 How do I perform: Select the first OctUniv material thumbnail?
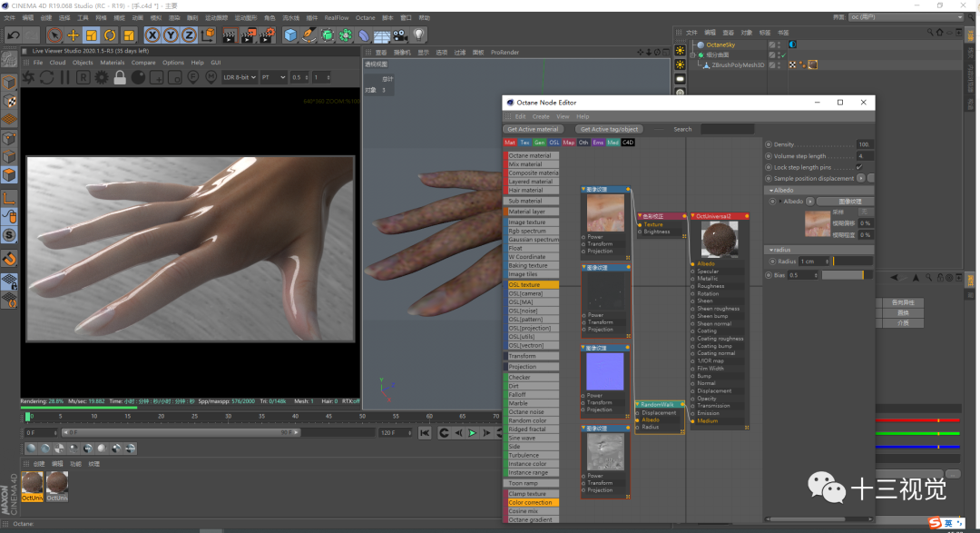pos(33,486)
